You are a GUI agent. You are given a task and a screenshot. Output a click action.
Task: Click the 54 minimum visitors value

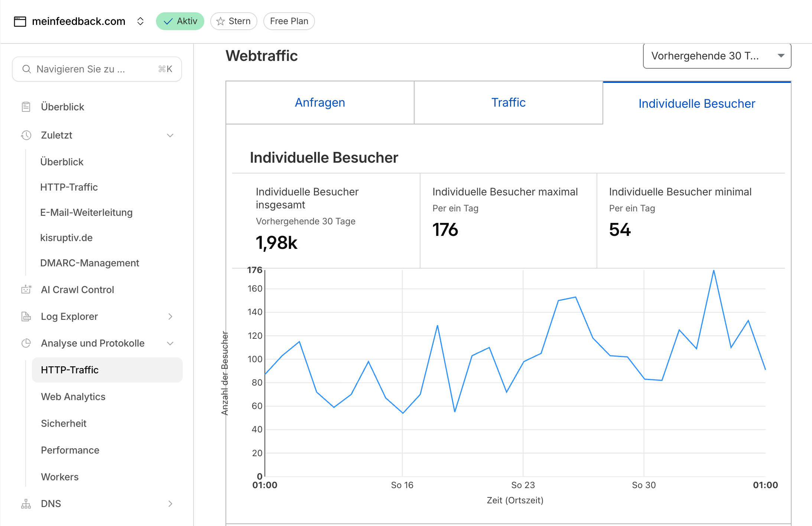click(x=620, y=230)
